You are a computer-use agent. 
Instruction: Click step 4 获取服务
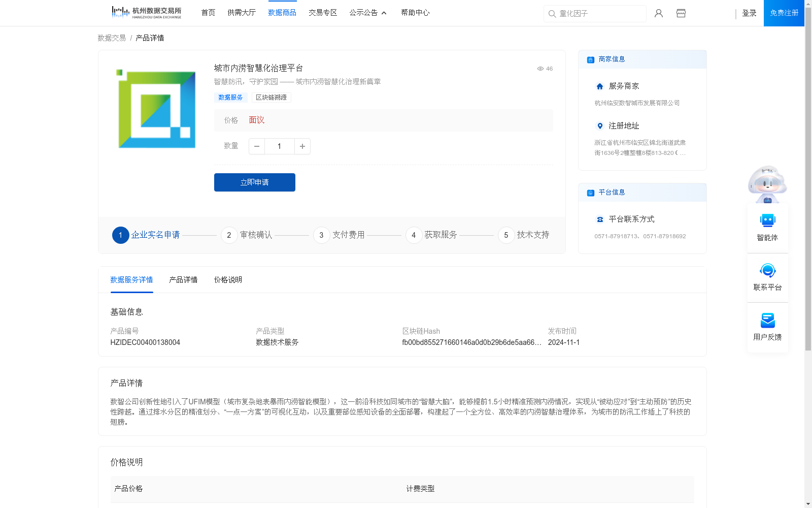431,235
